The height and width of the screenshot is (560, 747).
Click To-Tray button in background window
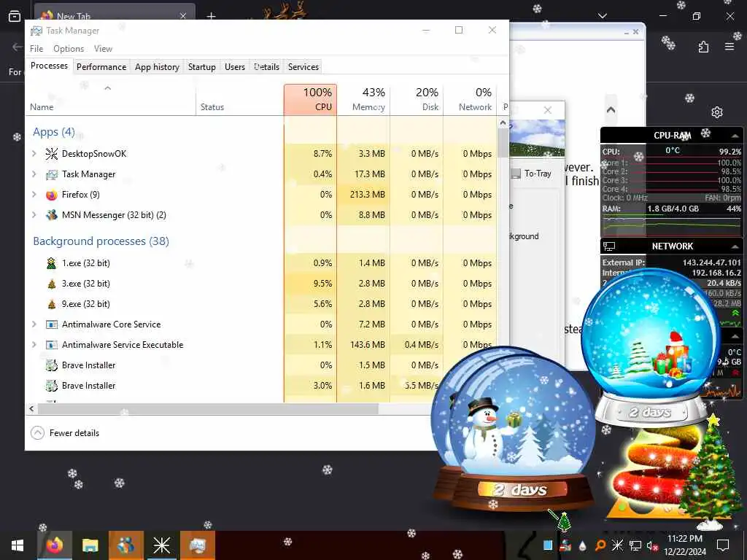tap(532, 174)
